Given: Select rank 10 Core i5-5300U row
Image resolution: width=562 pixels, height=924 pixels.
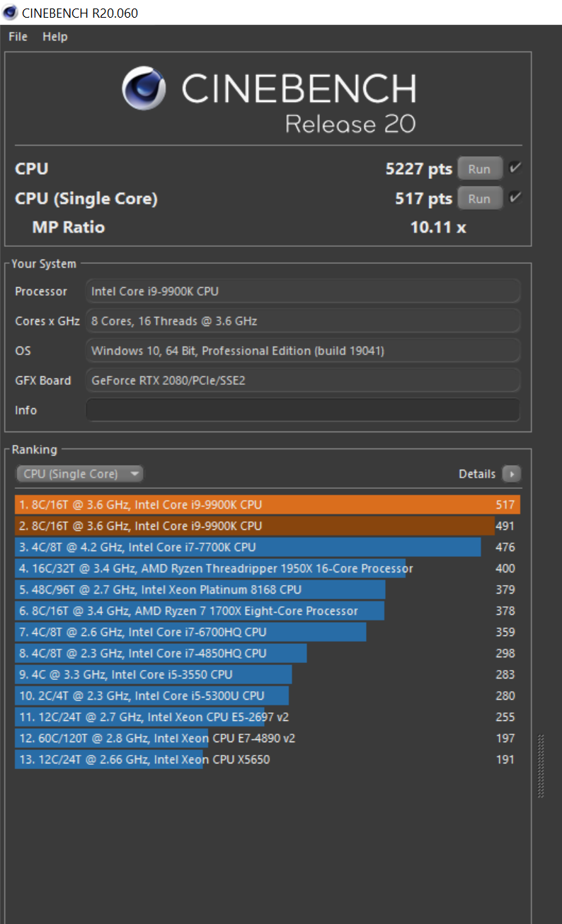Looking at the screenshot, I should coord(268,695).
